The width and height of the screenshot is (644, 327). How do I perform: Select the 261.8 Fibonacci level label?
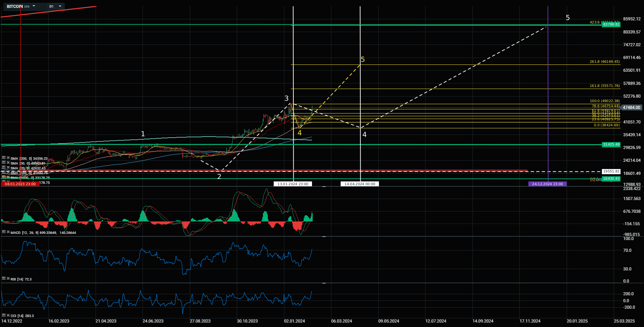click(x=604, y=62)
